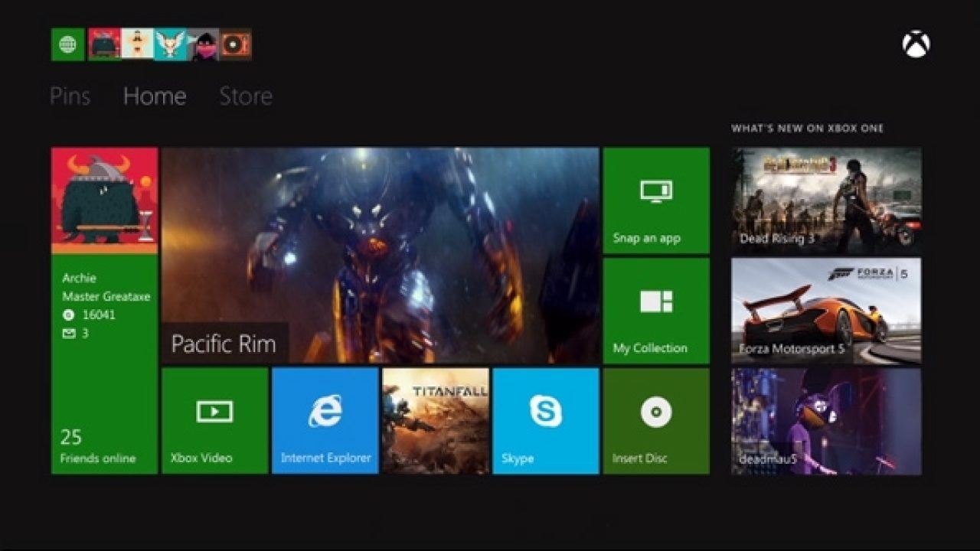This screenshot has height=551, width=980.
Task: Open the My Collection tile
Action: pyautogui.click(x=656, y=311)
